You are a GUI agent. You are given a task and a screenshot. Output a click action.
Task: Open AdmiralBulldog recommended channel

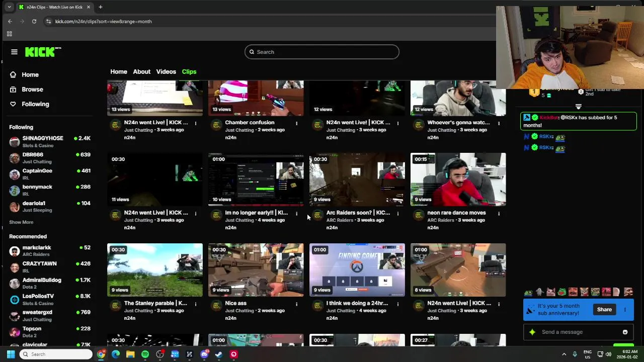(x=49, y=283)
